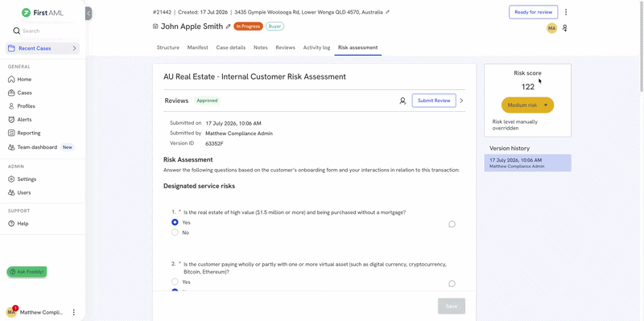Open Home in the sidebar
Image resolution: width=644 pixels, height=321 pixels.
[x=24, y=79]
